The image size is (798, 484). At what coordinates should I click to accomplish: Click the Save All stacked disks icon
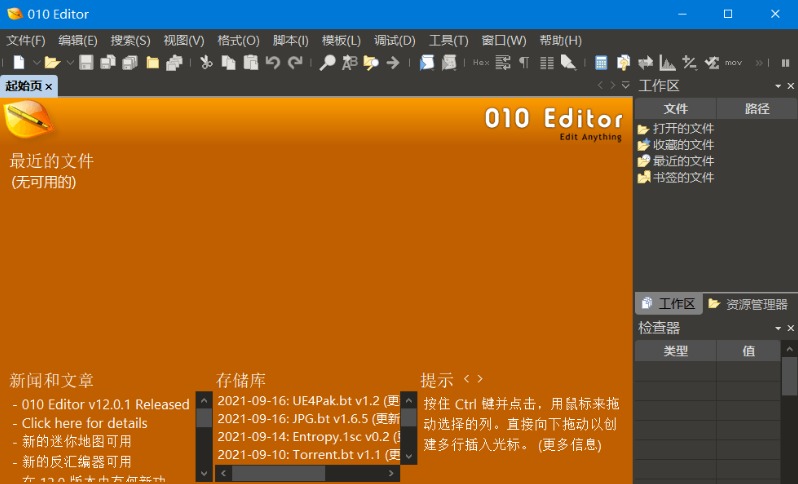point(130,63)
